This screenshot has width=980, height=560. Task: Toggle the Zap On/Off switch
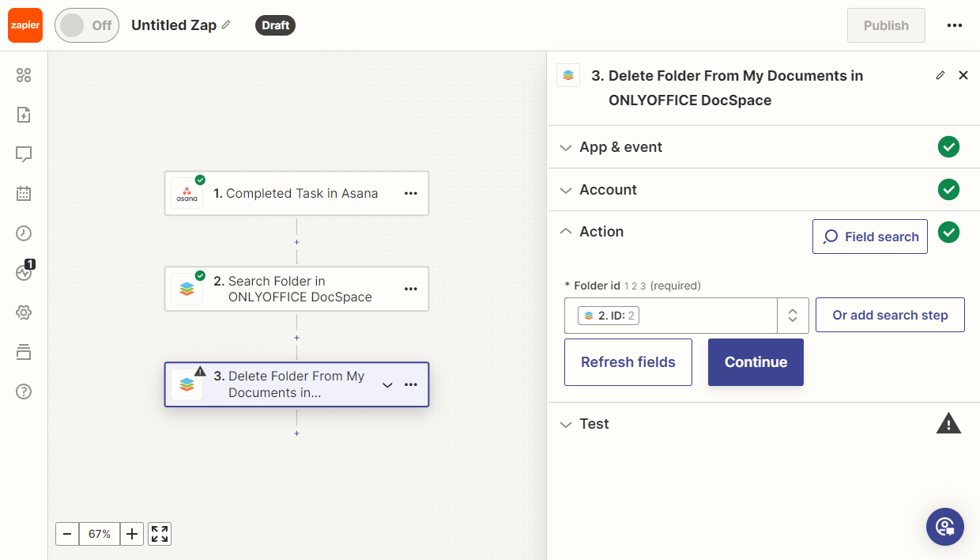click(x=86, y=25)
